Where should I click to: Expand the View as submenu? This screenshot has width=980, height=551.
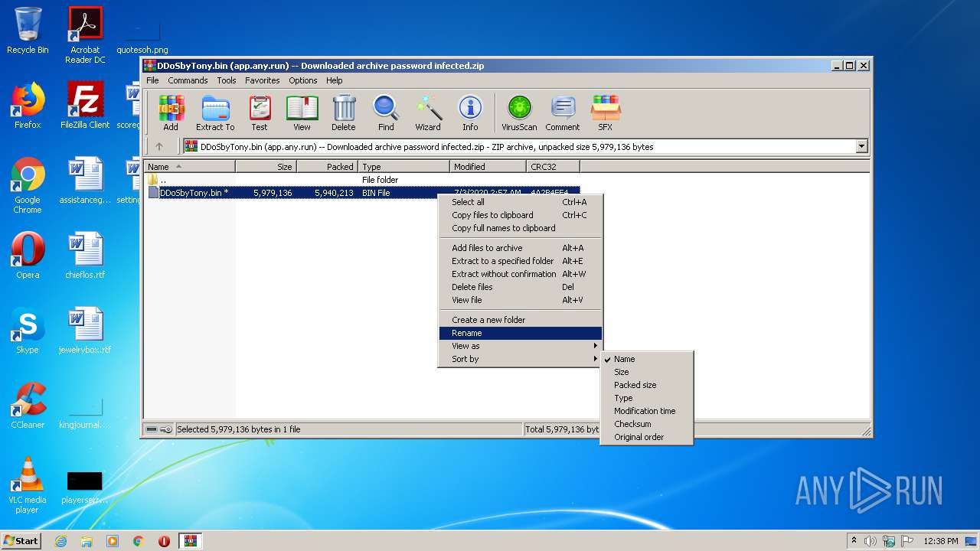tap(521, 346)
